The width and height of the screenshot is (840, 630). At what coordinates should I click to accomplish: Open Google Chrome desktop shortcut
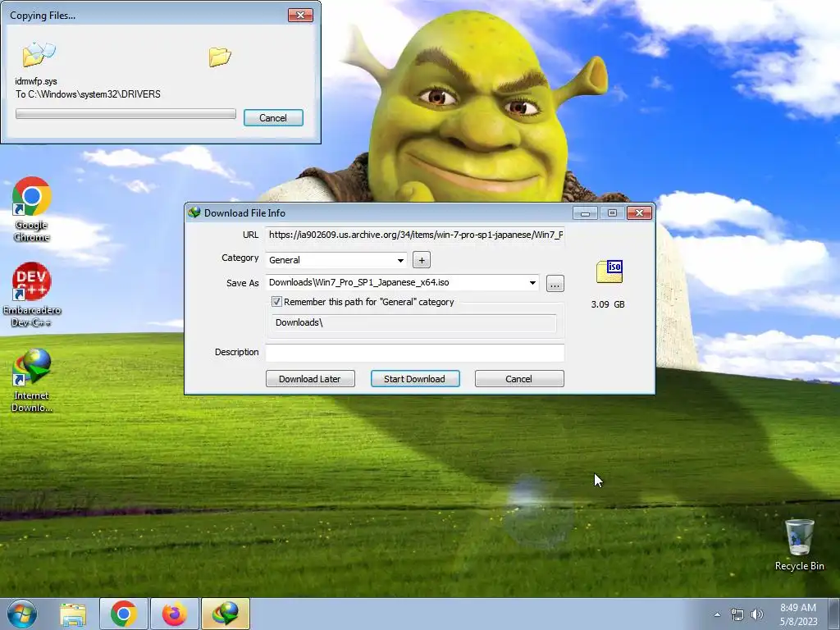coord(32,209)
